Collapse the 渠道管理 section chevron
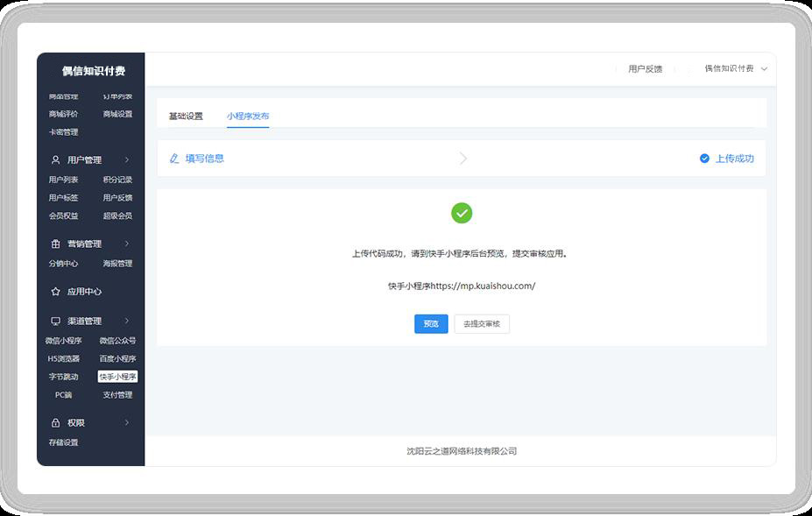 click(127, 322)
